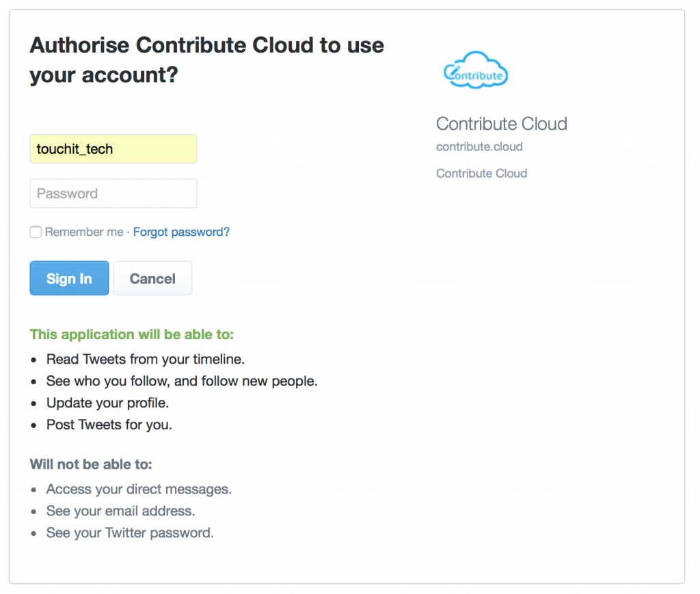Viewport: 700px width, 594px height.
Task: Click 'Access your direct messages.' line
Action: tap(139, 489)
